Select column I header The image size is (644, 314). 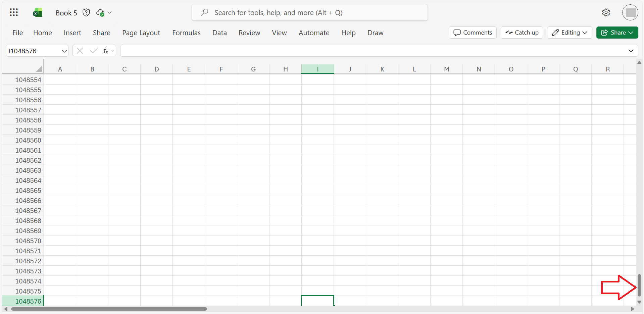317,69
